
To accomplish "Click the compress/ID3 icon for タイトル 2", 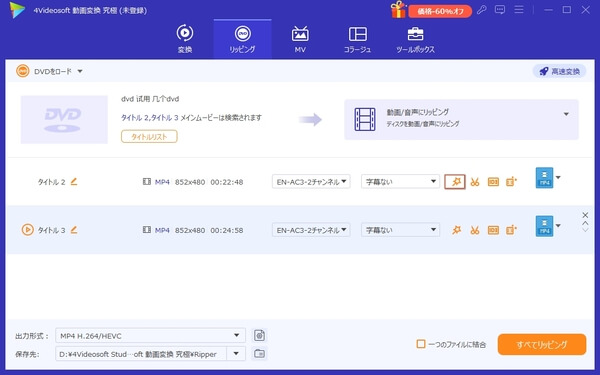I will coord(493,182).
